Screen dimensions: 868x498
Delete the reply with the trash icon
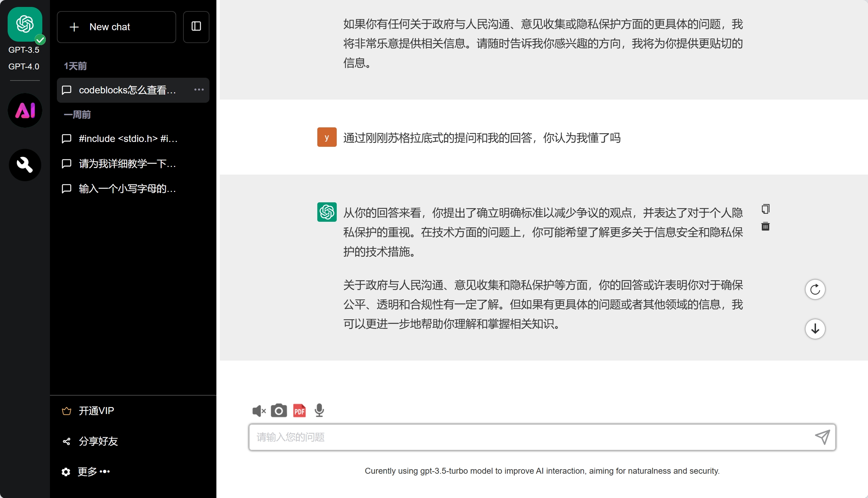click(x=765, y=226)
